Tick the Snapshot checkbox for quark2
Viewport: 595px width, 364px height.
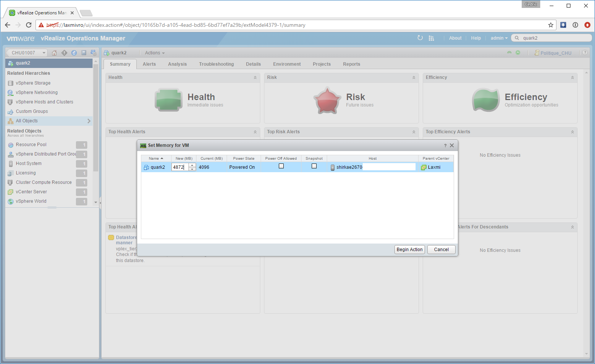pyautogui.click(x=314, y=166)
